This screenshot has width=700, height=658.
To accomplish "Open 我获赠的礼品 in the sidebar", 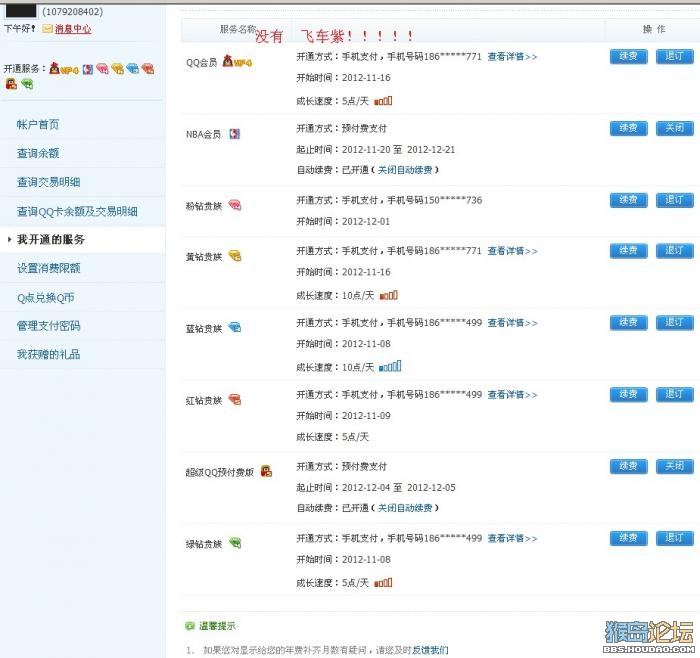I will 49,354.
